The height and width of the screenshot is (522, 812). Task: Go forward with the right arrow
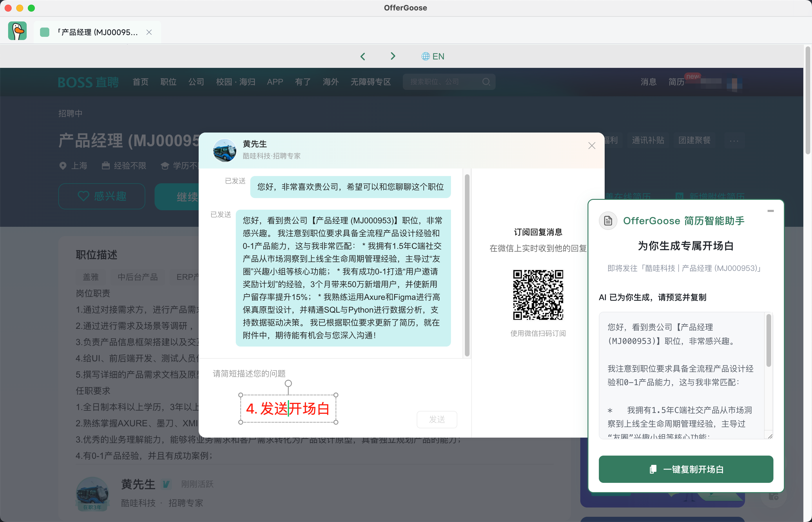pyautogui.click(x=393, y=56)
